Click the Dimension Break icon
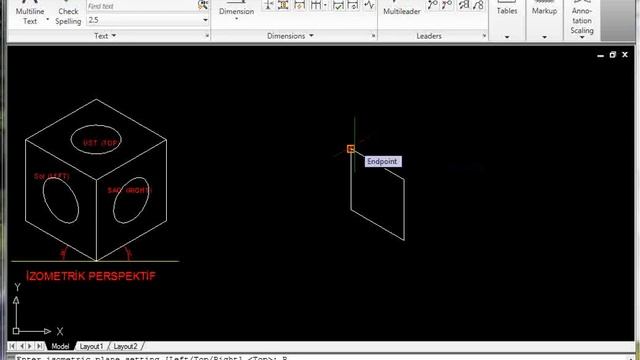The height and width of the screenshot is (360, 640). pos(268,5)
